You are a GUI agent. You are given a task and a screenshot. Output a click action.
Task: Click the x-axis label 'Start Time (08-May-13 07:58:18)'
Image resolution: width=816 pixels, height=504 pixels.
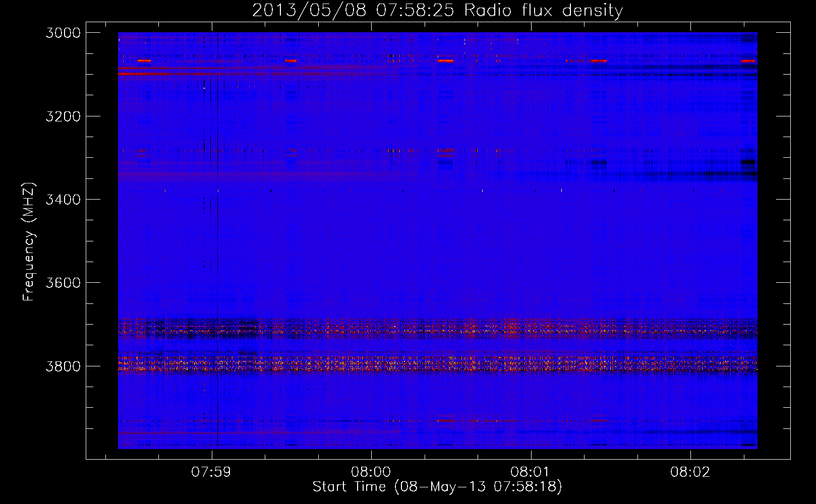[x=437, y=487]
